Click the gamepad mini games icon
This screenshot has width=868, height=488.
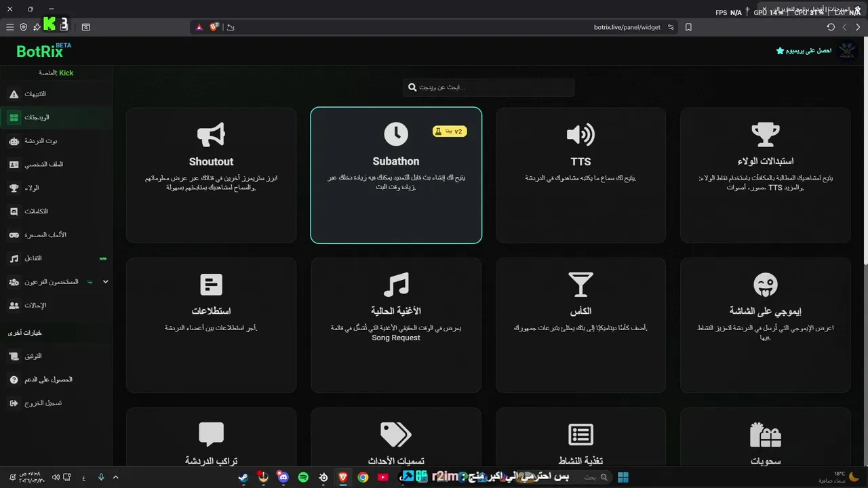click(14, 235)
